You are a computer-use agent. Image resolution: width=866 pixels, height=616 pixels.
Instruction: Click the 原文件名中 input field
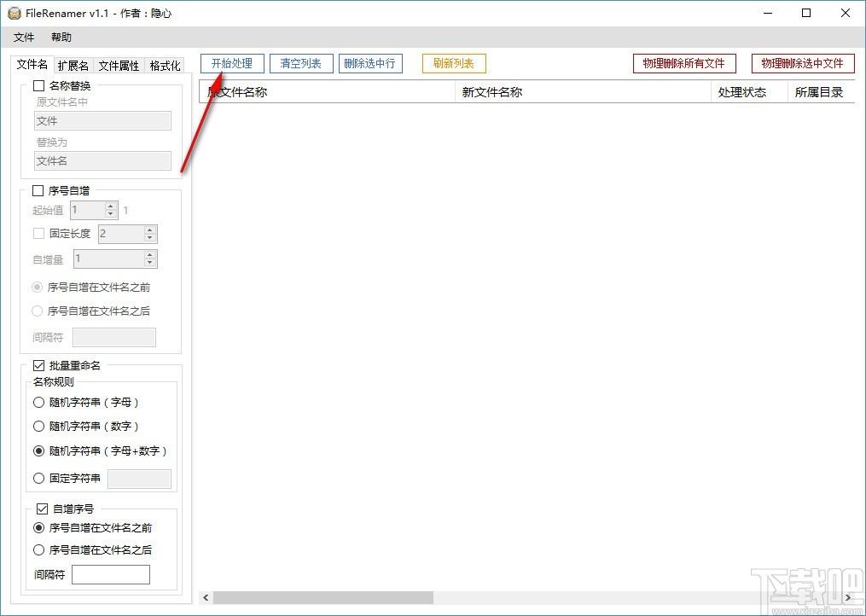(x=102, y=121)
